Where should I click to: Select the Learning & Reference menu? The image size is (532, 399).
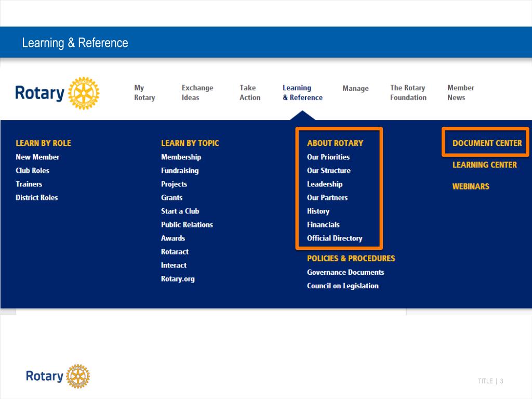[303, 92]
